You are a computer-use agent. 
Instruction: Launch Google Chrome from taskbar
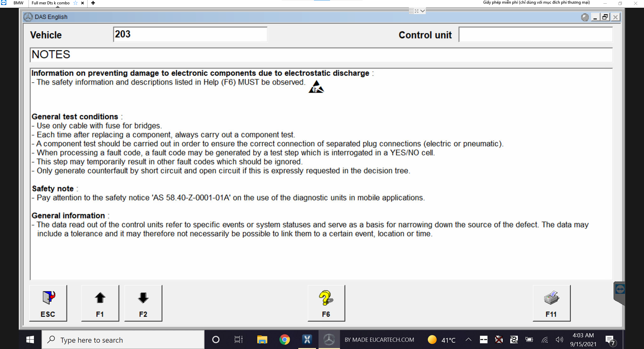coord(284,340)
